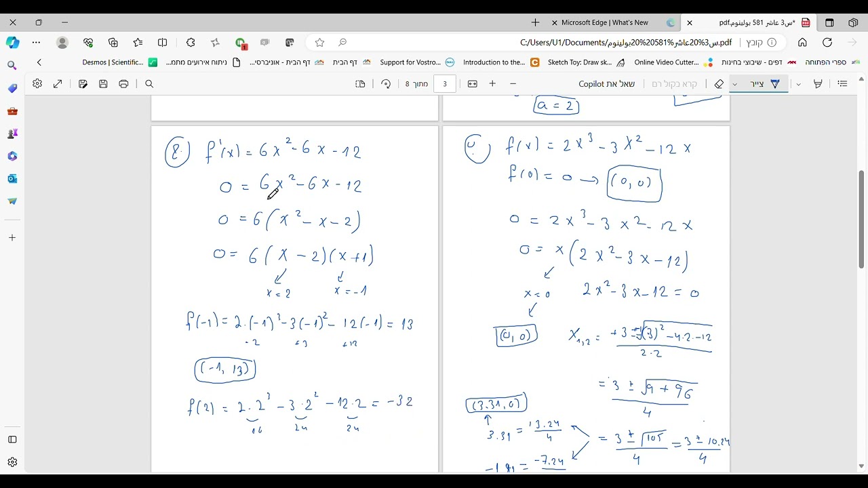Viewport: 868px width, 488px height.
Task: Zoom in PDF with plus icon
Action: (492, 83)
